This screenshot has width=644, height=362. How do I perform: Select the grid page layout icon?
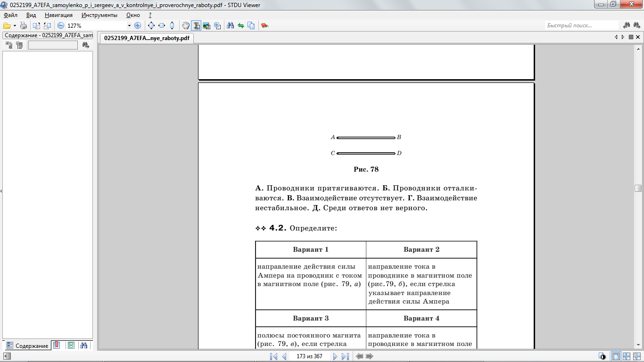point(637,356)
